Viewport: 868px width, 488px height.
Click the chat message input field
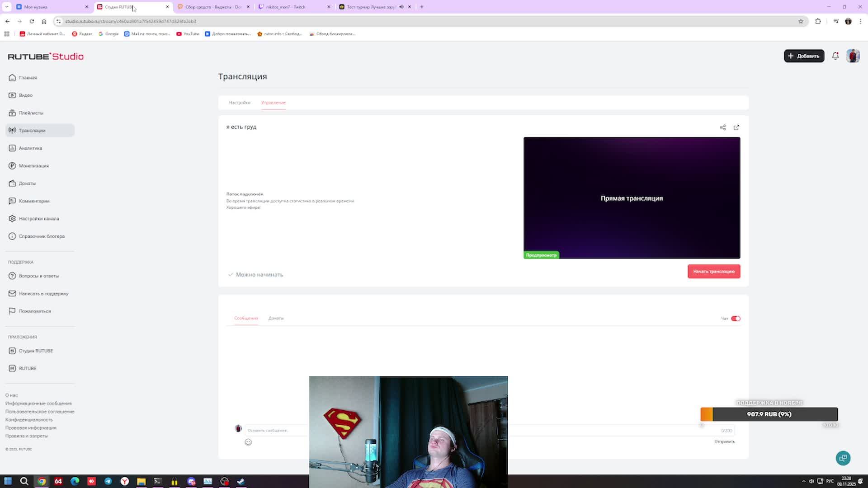click(276, 430)
